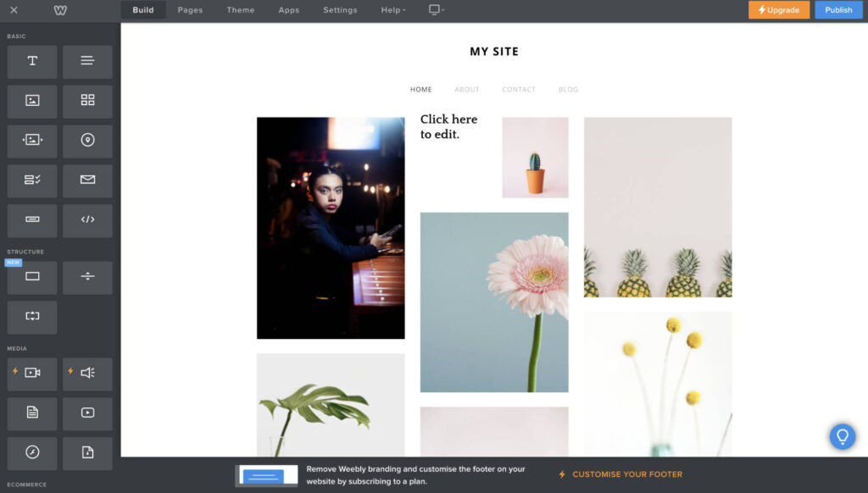Viewport: 868px width, 493px height.
Task: Open the Help dropdown menu
Action: tap(392, 10)
